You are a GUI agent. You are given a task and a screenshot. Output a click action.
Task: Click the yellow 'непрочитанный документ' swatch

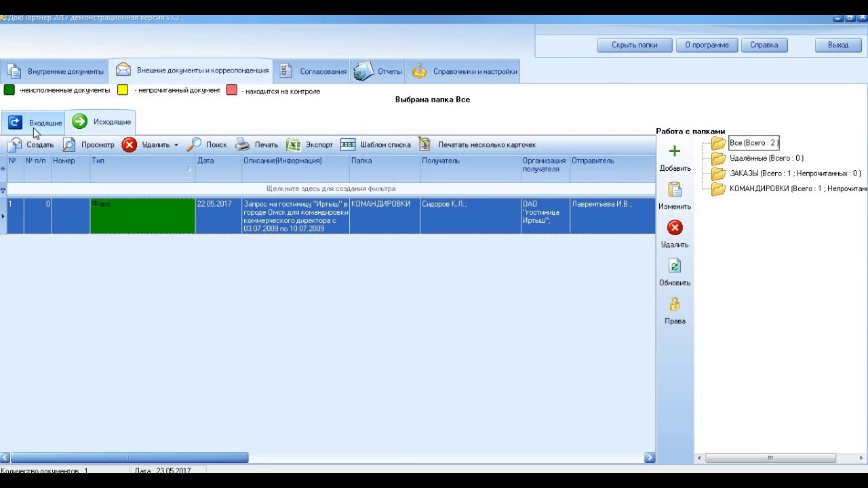tap(123, 89)
